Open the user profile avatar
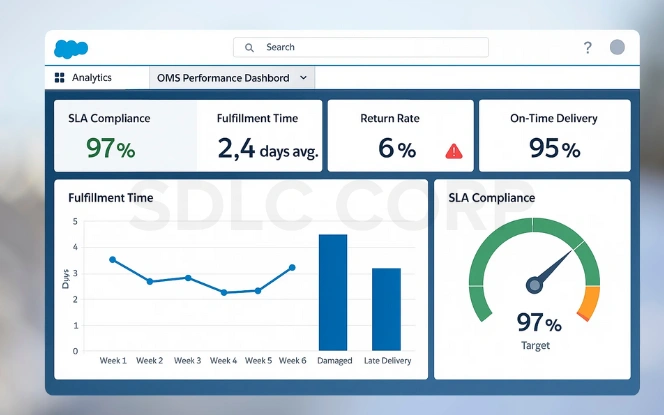The height and width of the screenshot is (415, 664). [x=617, y=47]
